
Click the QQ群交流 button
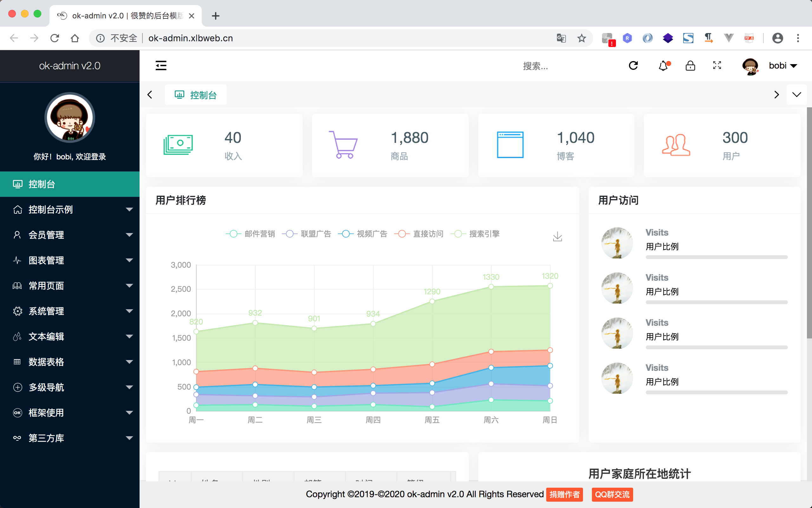[612, 495]
